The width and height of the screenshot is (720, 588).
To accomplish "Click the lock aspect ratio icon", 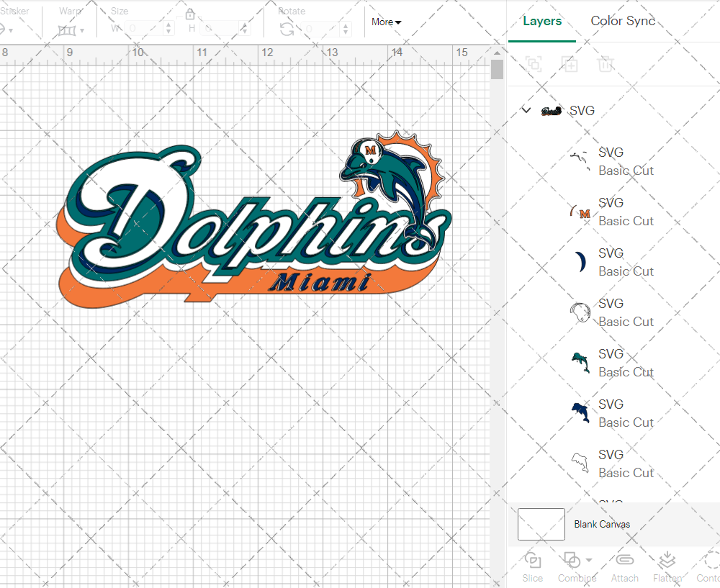I will (x=190, y=14).
